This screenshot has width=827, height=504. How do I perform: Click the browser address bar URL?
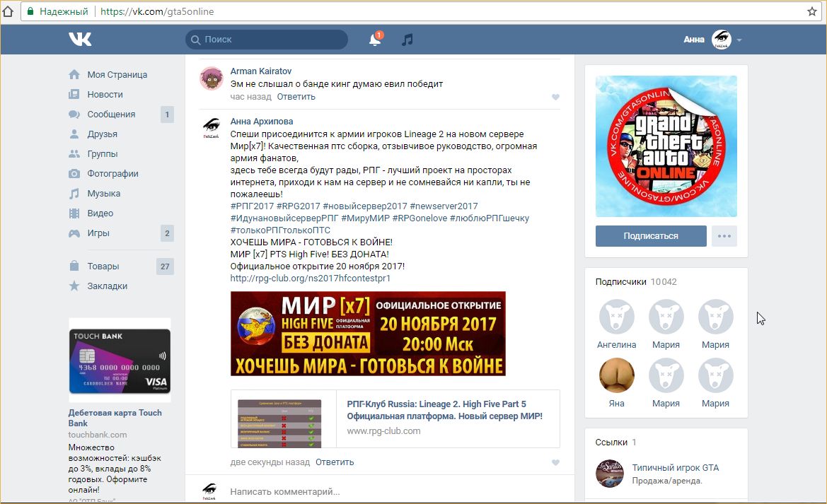(x=156, y=11)
